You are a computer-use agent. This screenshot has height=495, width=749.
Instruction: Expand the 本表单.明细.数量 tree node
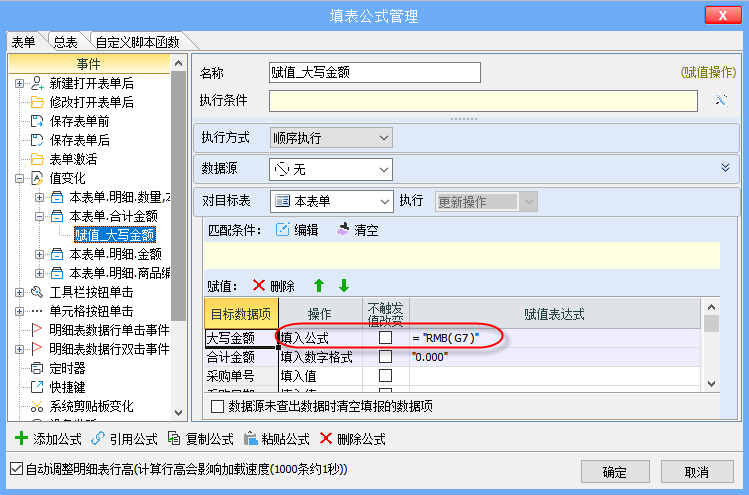(39, 197)
